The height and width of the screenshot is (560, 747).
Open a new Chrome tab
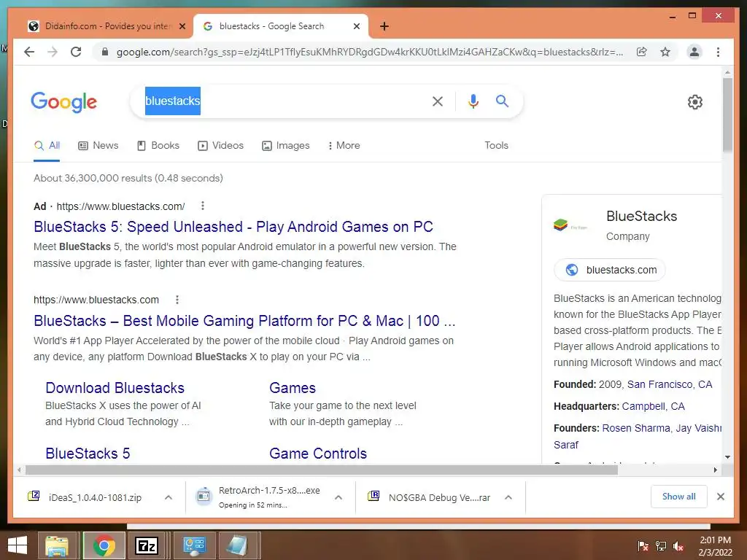click(384, 26)
